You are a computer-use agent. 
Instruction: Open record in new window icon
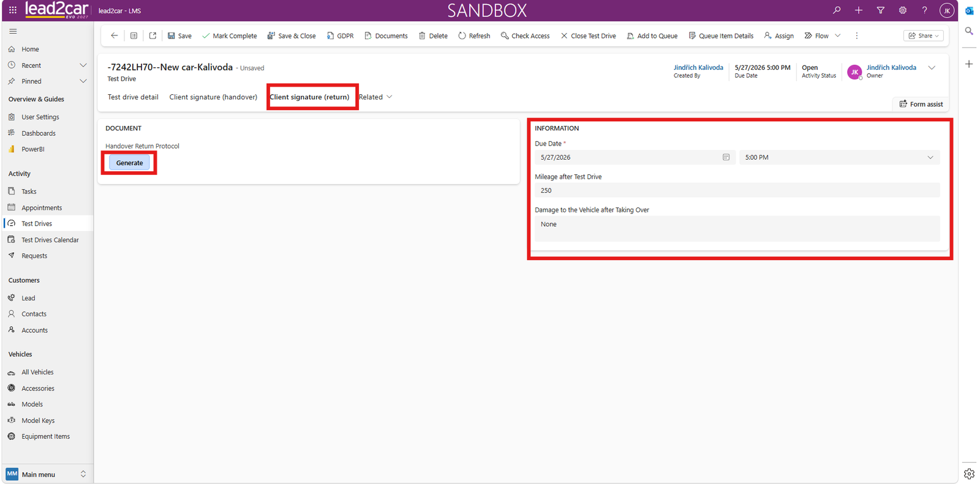pyautogui.click(x=153, y=35)
